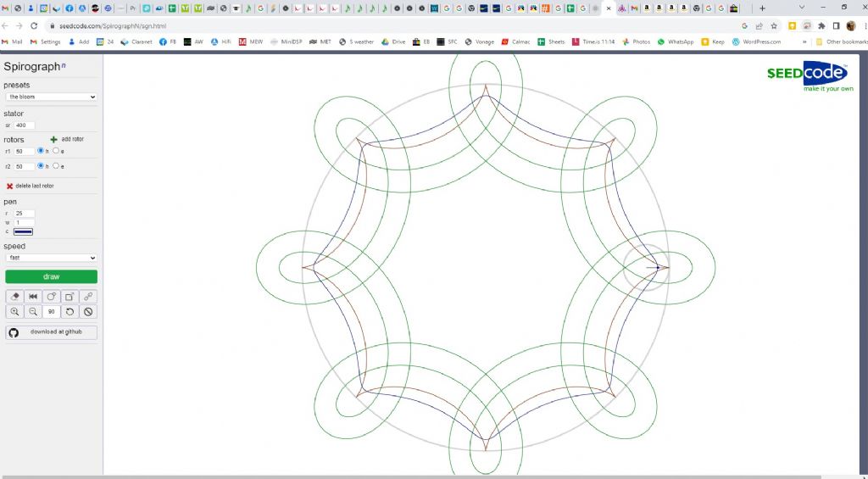The image size is (868, 479).
Task: Click the zoom value field showing 90
Action: tap(52, 312)
